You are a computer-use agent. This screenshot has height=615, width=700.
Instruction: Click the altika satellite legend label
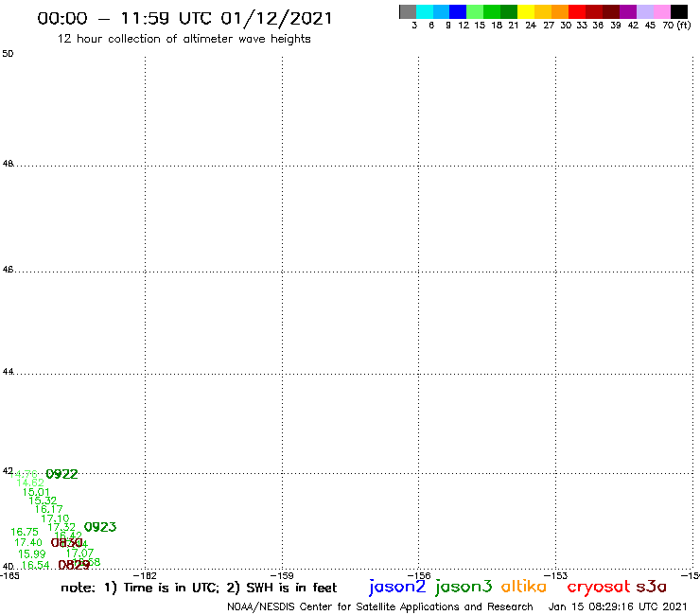coord(524,586)
